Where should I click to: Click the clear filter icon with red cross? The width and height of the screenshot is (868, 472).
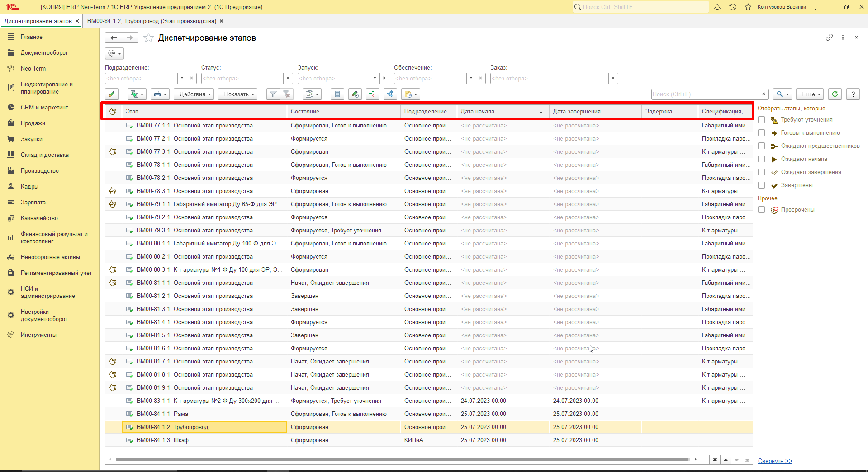point(287,94)
